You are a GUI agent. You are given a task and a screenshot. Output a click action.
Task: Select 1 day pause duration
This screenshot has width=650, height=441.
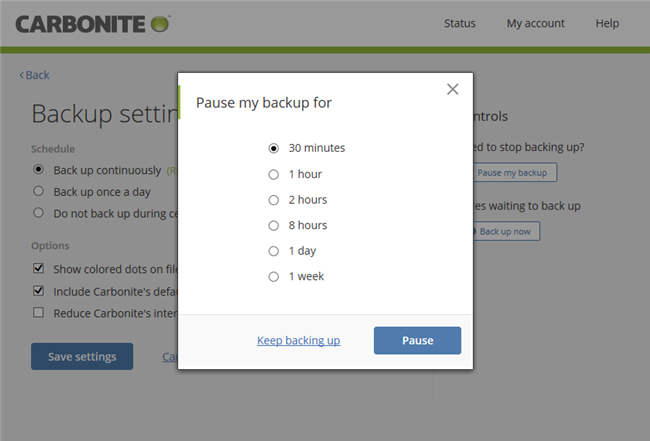(274, 251)
